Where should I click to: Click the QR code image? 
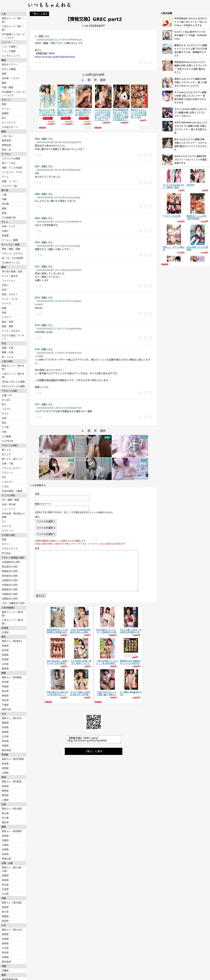(x=93, y=722)
